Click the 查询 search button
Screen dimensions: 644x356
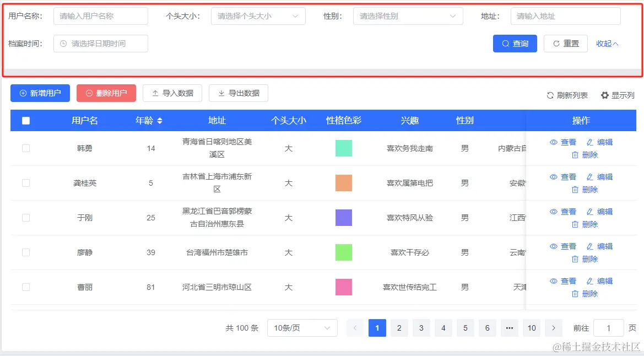515,44
